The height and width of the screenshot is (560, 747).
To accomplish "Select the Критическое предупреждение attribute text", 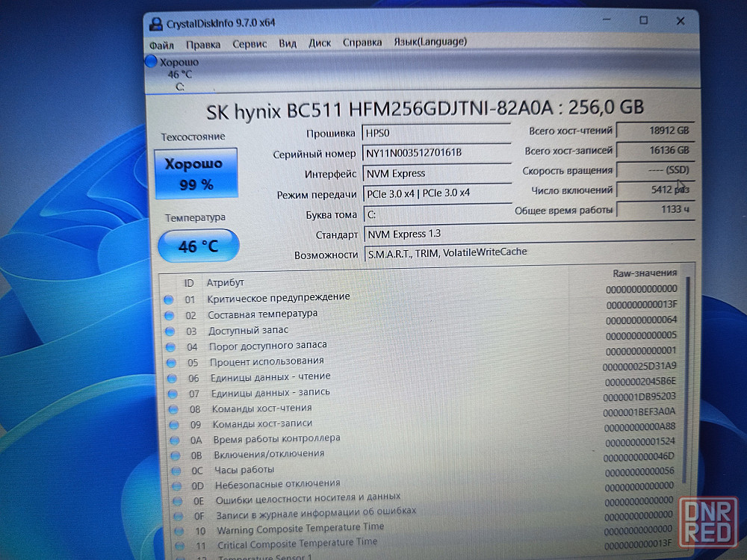I will click(278, 298).
